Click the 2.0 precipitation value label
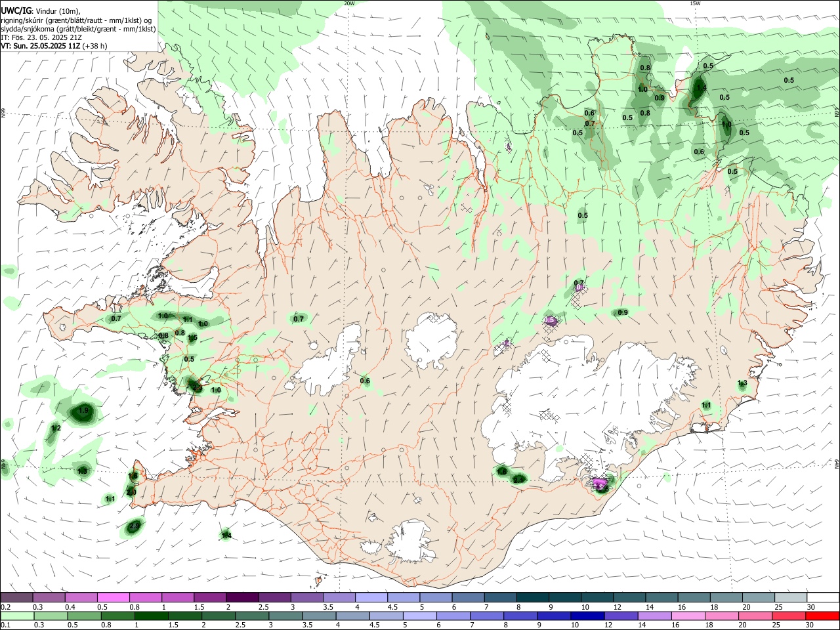 tap(131, 492)
